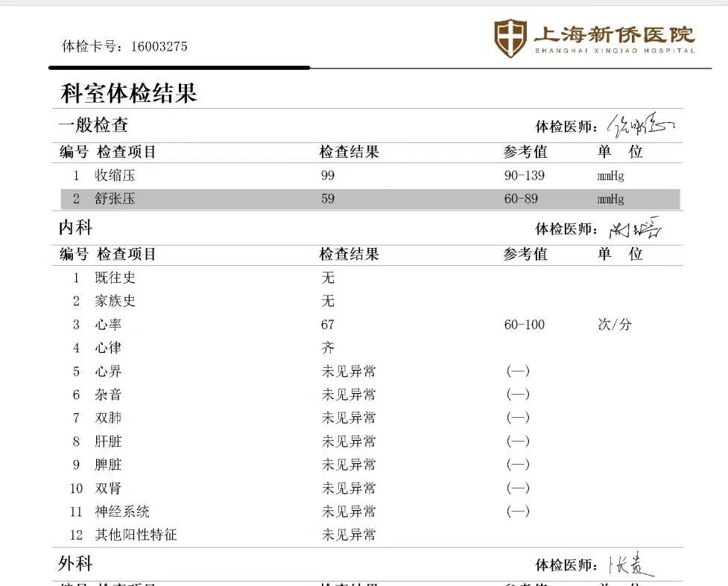Click the 其他阳性特征 item label
Viewport: 728px width, 586px height.
(136, 535)
